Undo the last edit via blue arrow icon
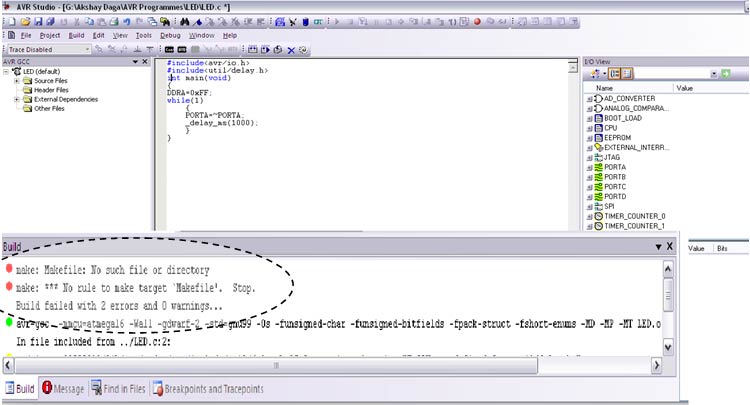 pos(126,22)
